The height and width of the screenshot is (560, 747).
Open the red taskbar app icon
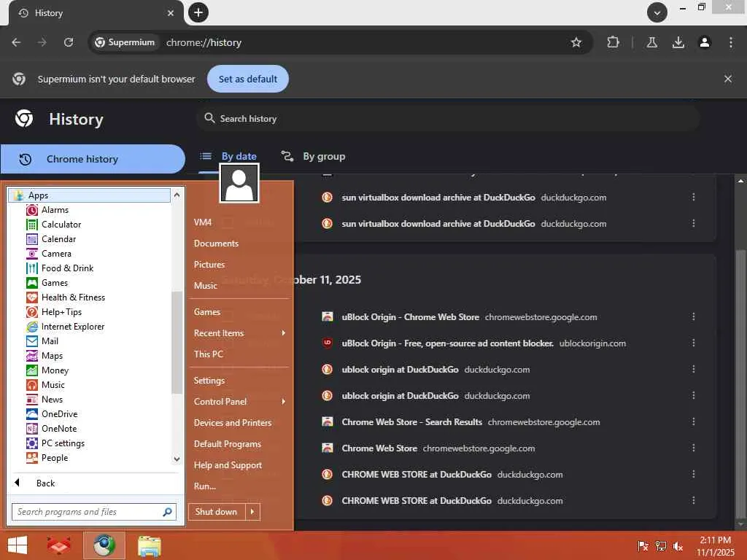pos(58,545)
